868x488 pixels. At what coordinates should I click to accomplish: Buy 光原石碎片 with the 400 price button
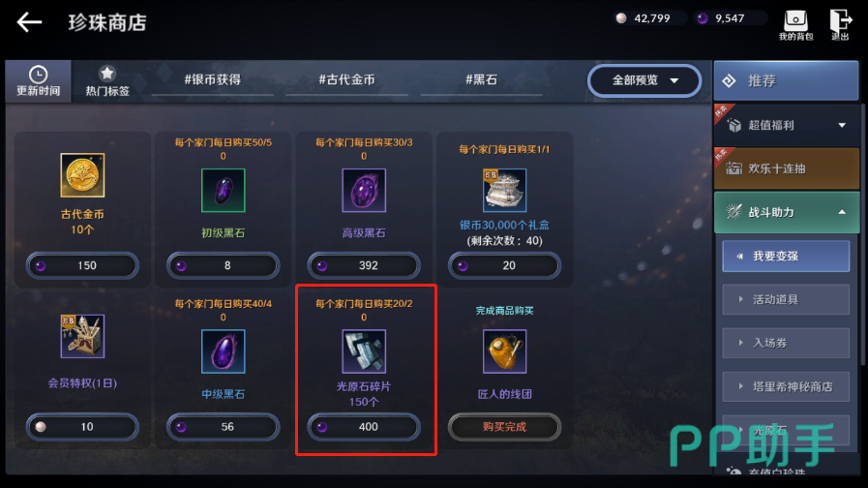(x=364, y=427)
